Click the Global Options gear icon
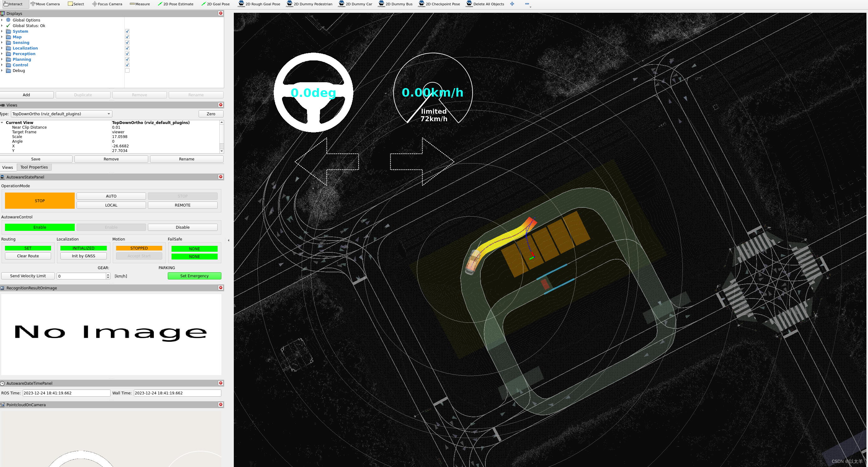868x467 pixels. point(8,20)
